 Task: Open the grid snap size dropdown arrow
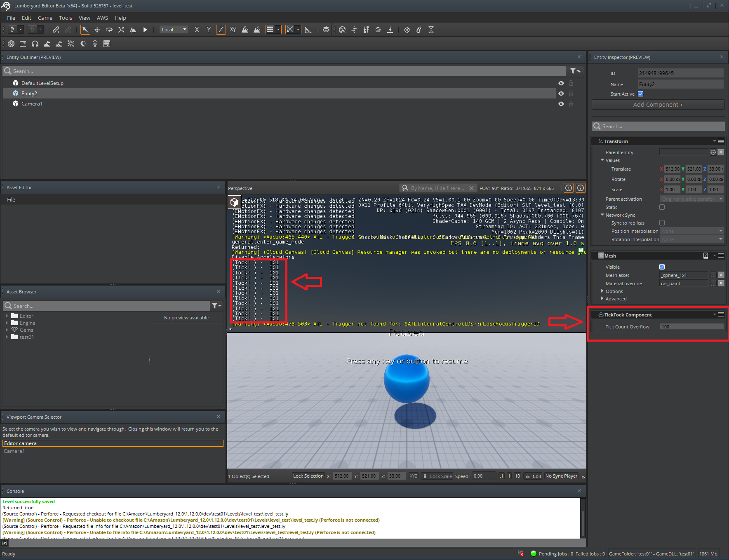coord(278,30)
